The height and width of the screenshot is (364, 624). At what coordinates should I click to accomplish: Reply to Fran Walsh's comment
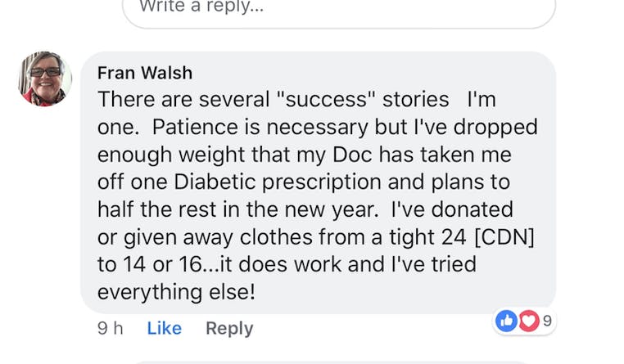[229, 328]
